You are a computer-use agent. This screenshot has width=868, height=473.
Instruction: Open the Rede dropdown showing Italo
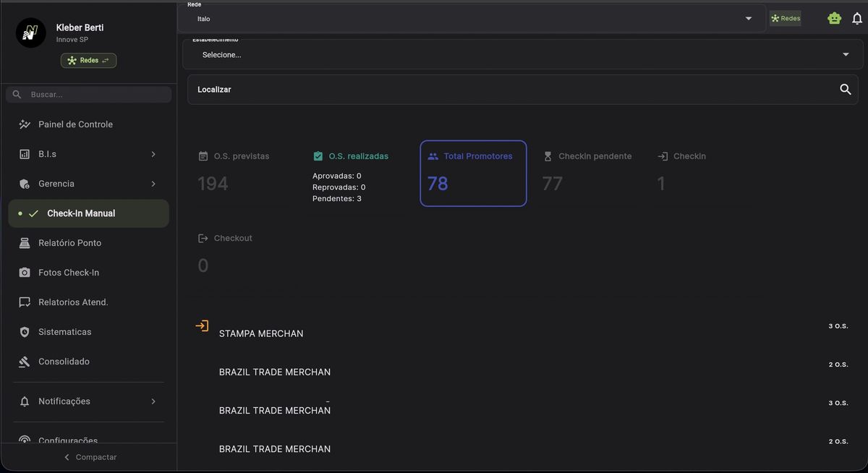pos(748,18)
